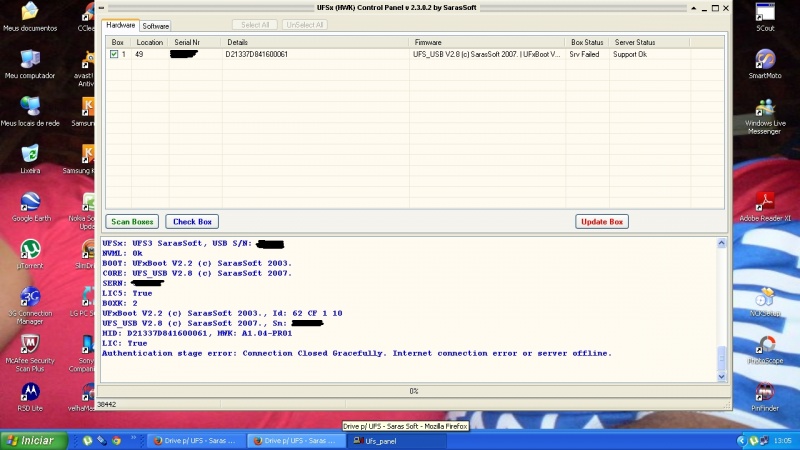This screenshot has width=800, height=450.
Task: Click Chrome icon in quick launch
Action: 116,440
